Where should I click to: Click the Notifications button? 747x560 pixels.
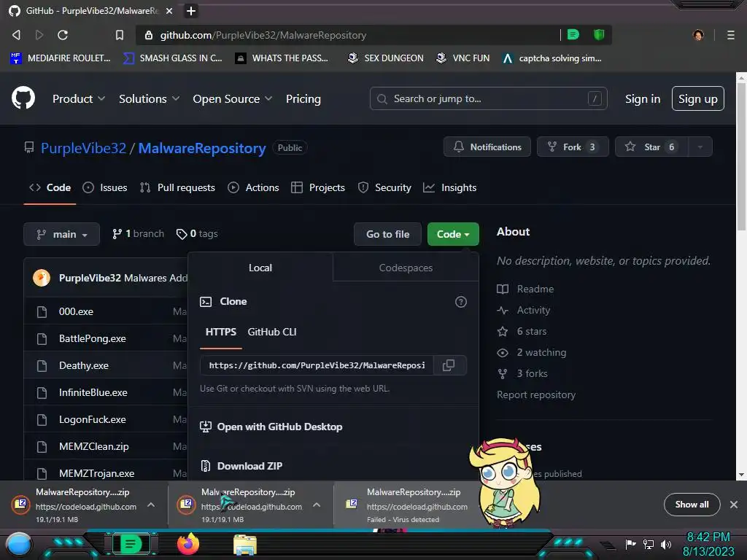click(x=487, y=147)
